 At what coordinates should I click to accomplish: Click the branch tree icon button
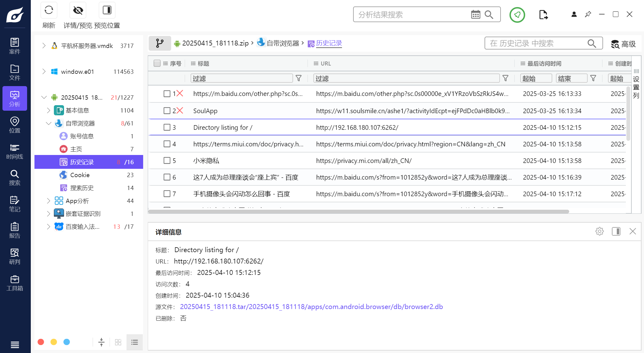(160, 43)
